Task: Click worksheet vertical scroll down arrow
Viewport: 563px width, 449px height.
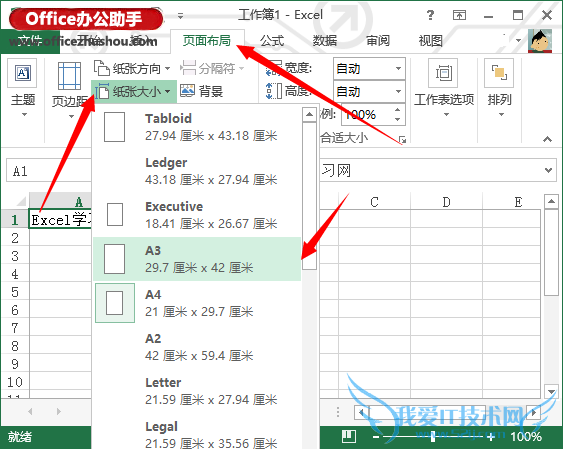Action: tap(551, 391)
